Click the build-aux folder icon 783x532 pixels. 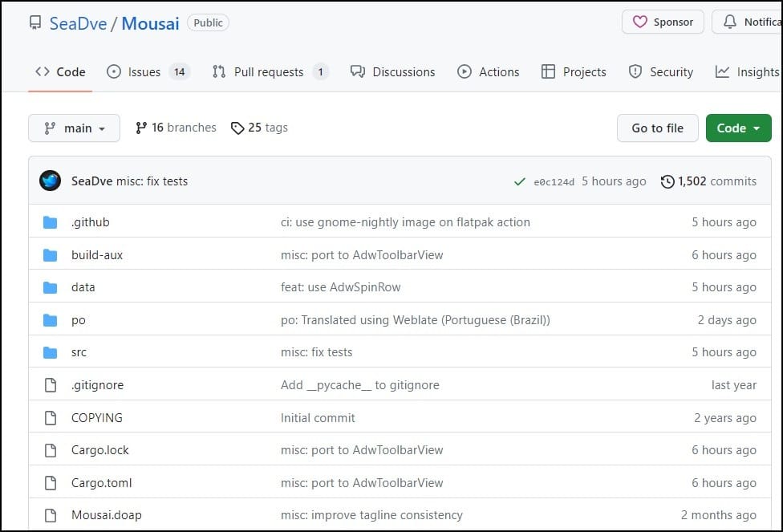50,255
